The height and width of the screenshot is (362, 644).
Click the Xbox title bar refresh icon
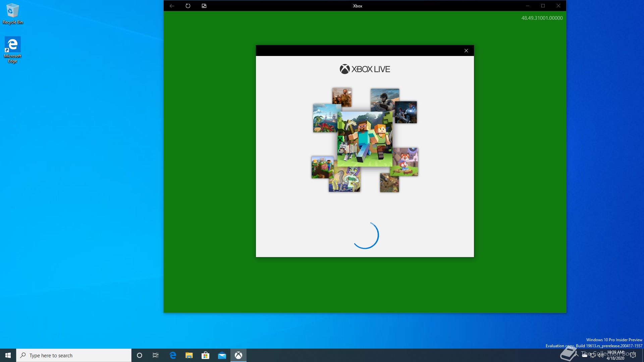[x=188, y=6]
